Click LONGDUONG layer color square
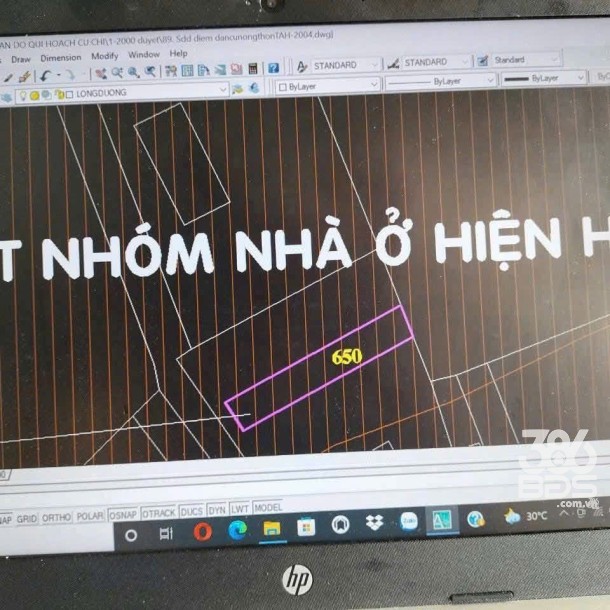610x610 pixels. point(70,95)
